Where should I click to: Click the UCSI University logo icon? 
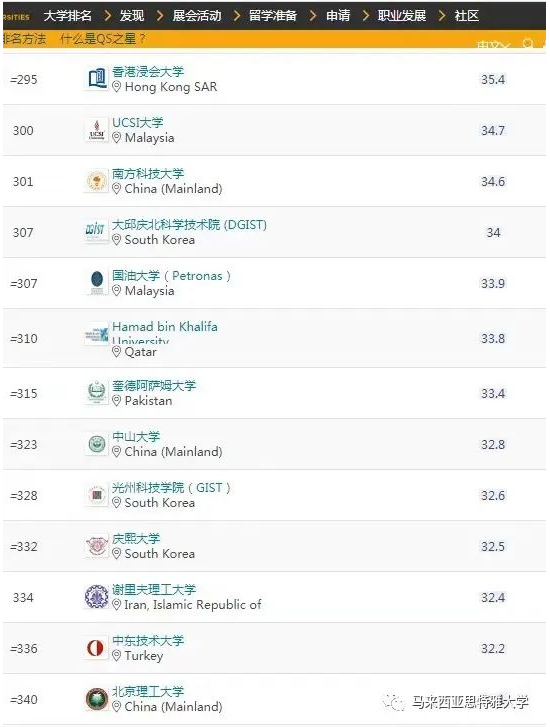97,130
